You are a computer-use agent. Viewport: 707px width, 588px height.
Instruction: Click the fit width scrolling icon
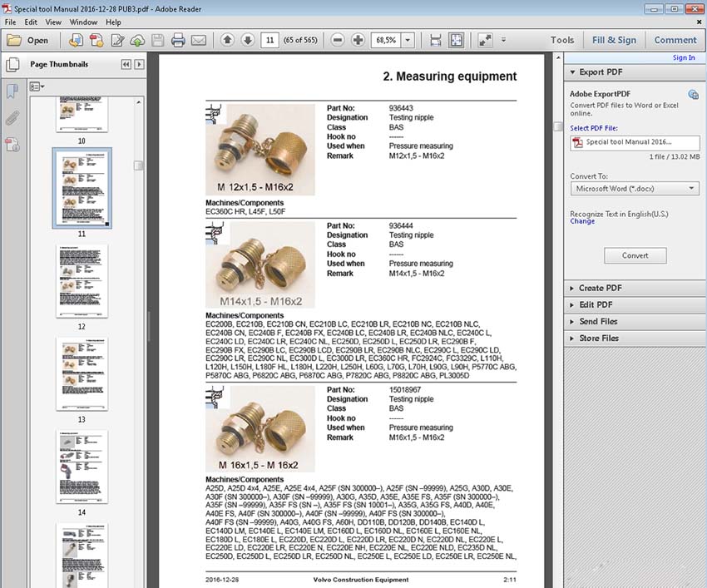click(x=436, y=41)
